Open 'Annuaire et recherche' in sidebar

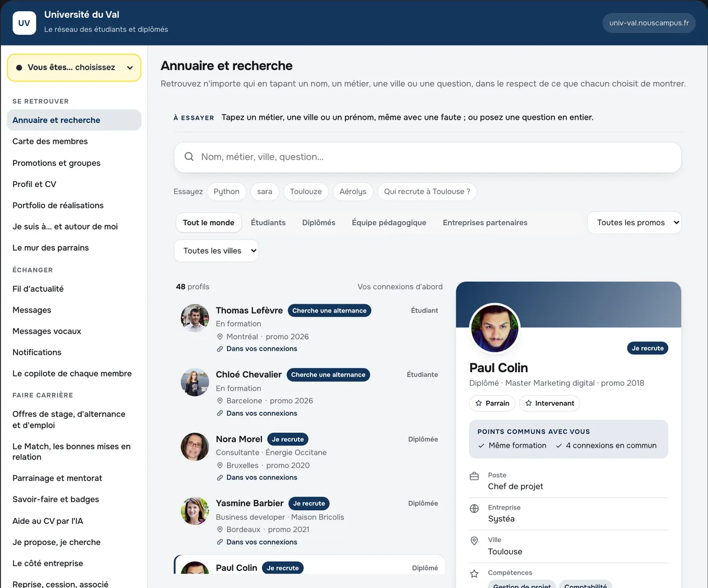tap(74, 120)
